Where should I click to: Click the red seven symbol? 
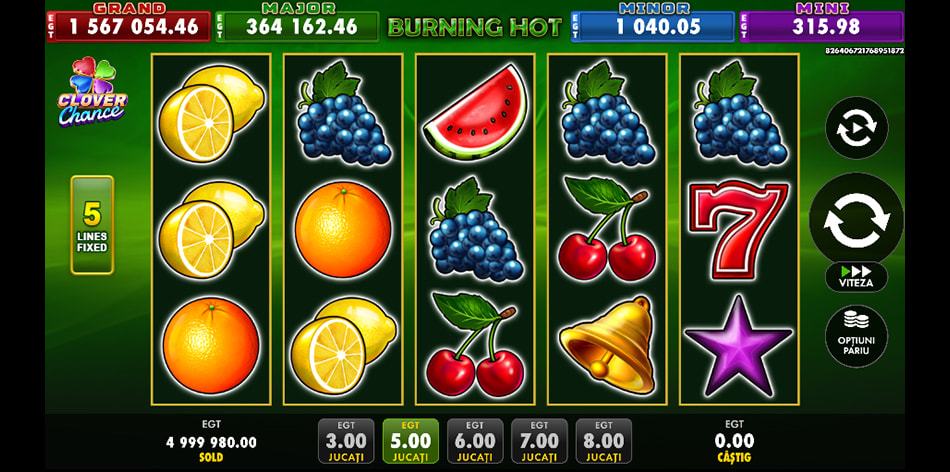739,230
